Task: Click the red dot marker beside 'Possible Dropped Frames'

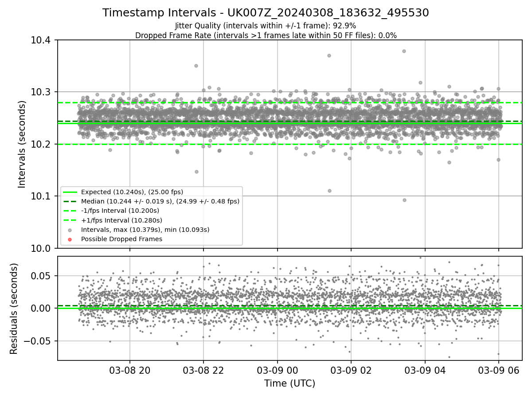Action: [x=70, y=239]
